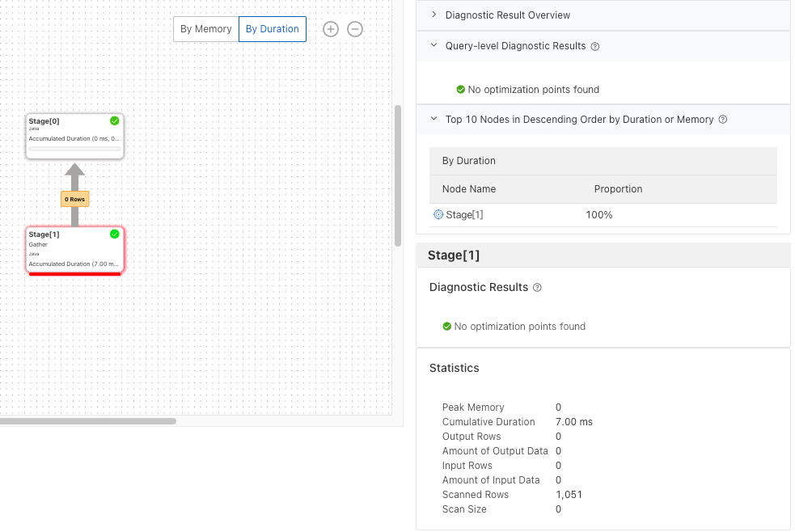The height and width of the screenshot is (532, 795).
Task: Click the red duration bar on Stage[1]
Action: [74, 273]
